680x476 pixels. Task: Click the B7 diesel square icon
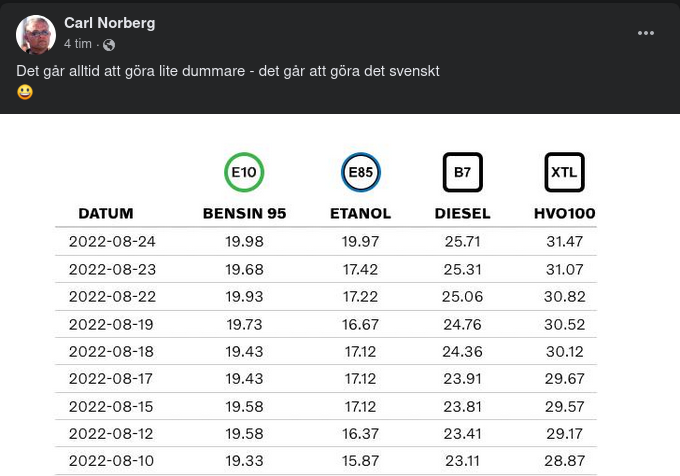(x=462, y=172)
